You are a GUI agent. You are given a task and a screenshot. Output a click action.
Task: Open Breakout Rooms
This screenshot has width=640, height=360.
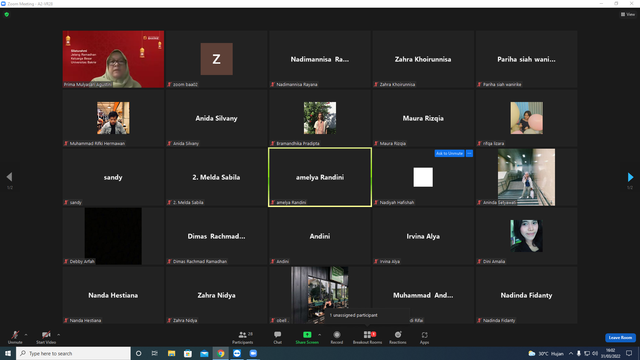coord(367,337)
